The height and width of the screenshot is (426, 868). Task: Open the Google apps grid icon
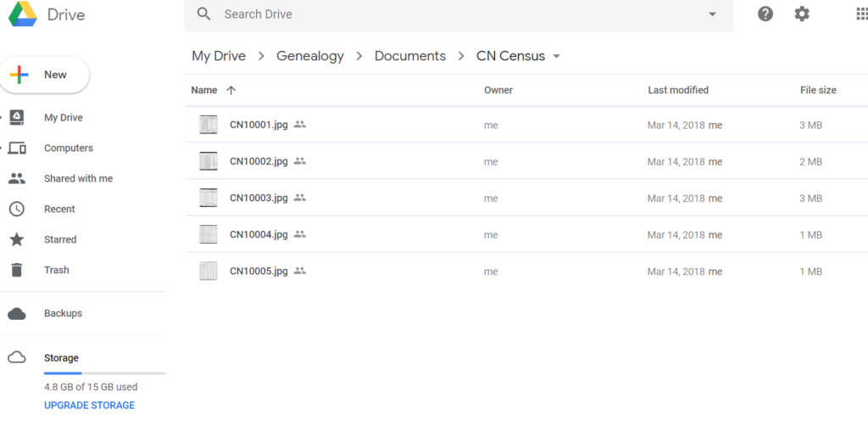[x=862, y=14]
